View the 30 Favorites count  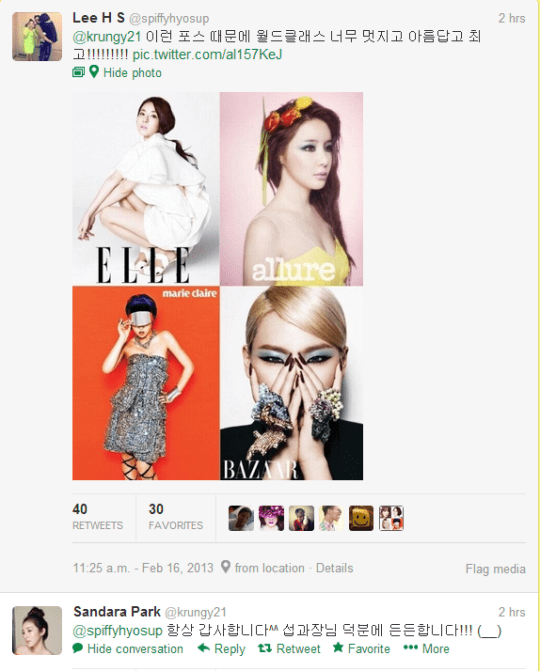(176, 517)
